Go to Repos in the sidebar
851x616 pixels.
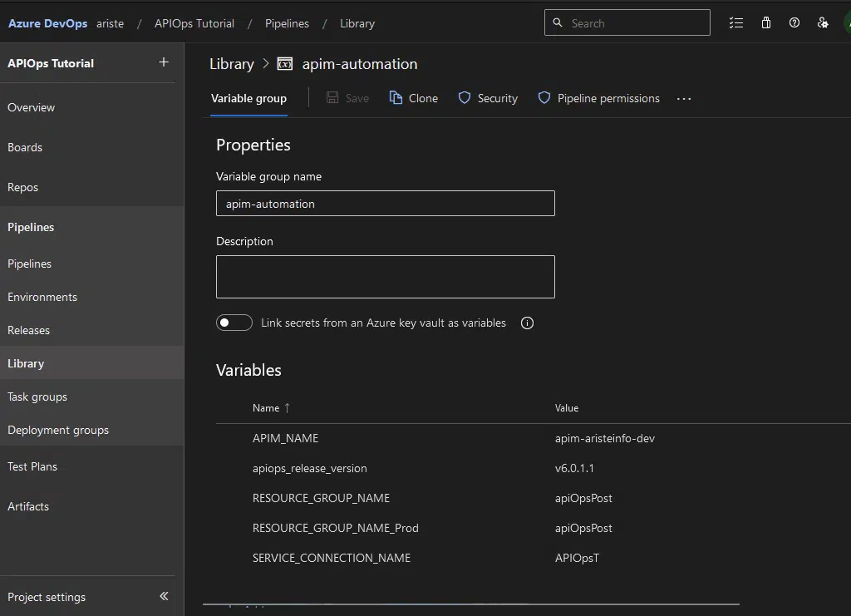point(23,187)
